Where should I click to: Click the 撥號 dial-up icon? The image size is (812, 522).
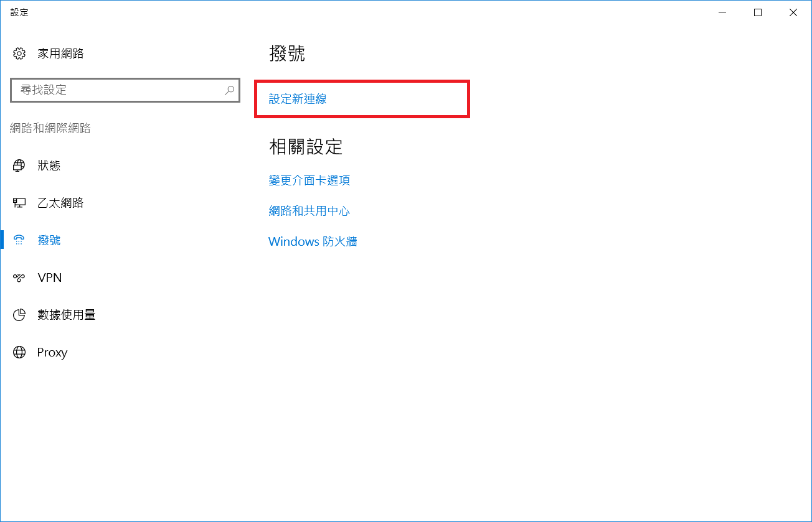coord(19,240)
